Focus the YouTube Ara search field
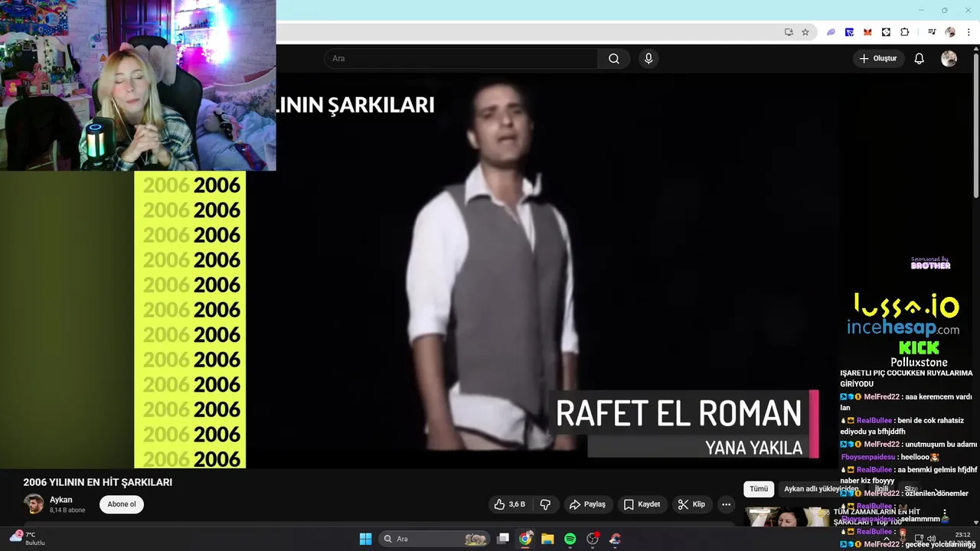This screenshot has height=551, width=980. click(x=462, y=59)
